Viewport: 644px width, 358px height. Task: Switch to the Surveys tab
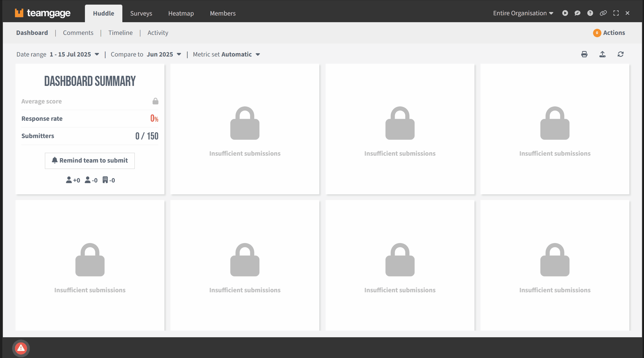[x=141, y=13]
